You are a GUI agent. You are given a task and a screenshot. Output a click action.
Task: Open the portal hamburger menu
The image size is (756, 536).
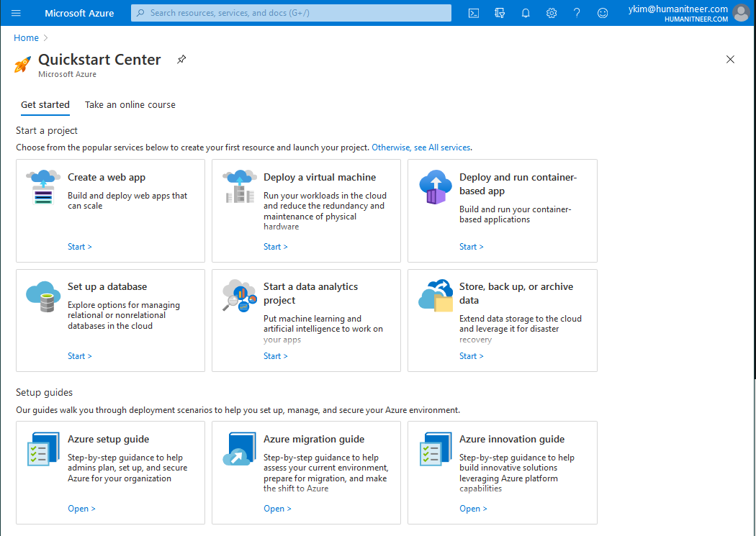pos(16,13)
